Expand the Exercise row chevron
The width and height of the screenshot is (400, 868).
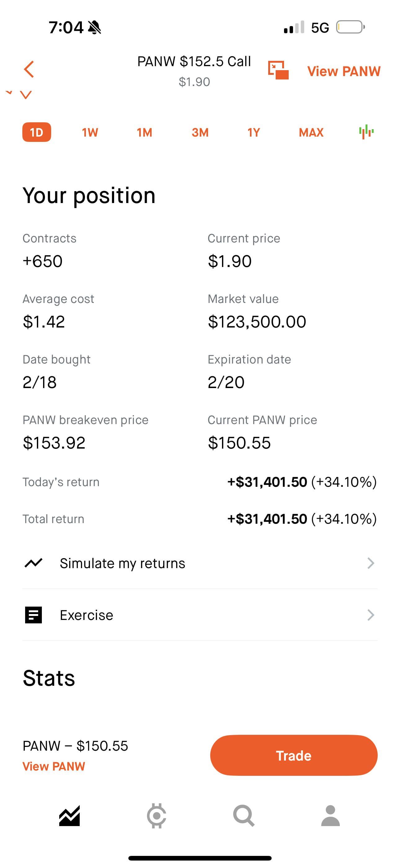370,615
